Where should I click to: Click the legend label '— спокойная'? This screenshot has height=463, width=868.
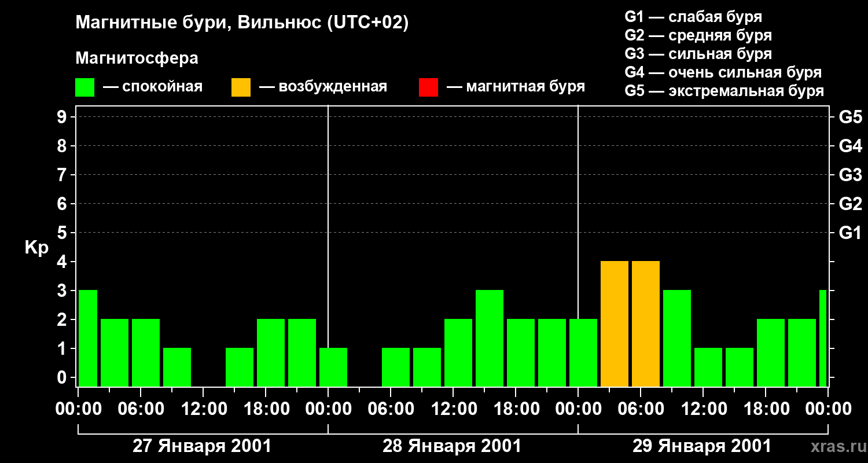[153, 87]
